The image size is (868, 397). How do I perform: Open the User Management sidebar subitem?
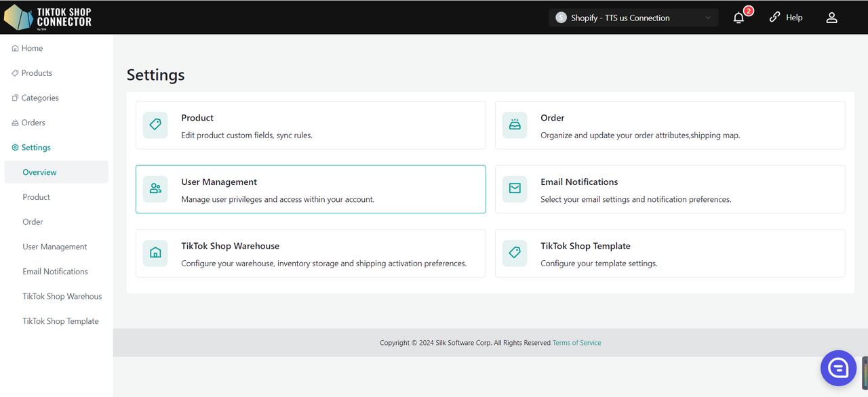(x=54, y=247)
